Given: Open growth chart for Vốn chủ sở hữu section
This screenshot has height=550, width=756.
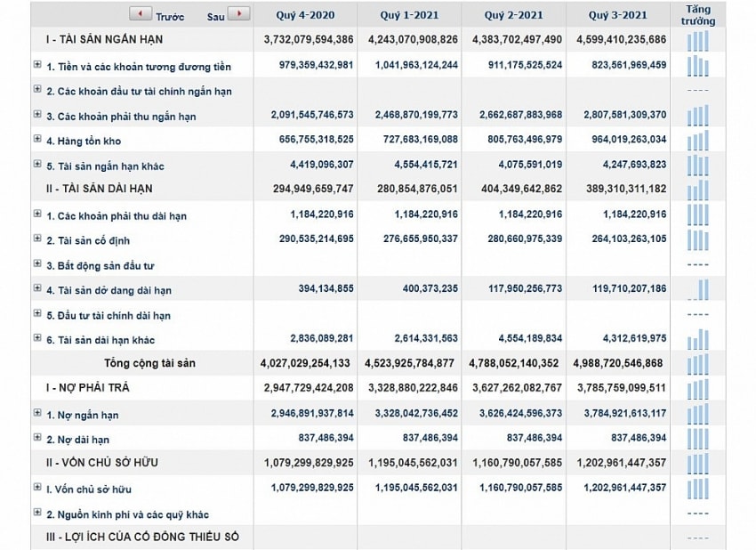Looking at the screenshot, I should (698, 464).
